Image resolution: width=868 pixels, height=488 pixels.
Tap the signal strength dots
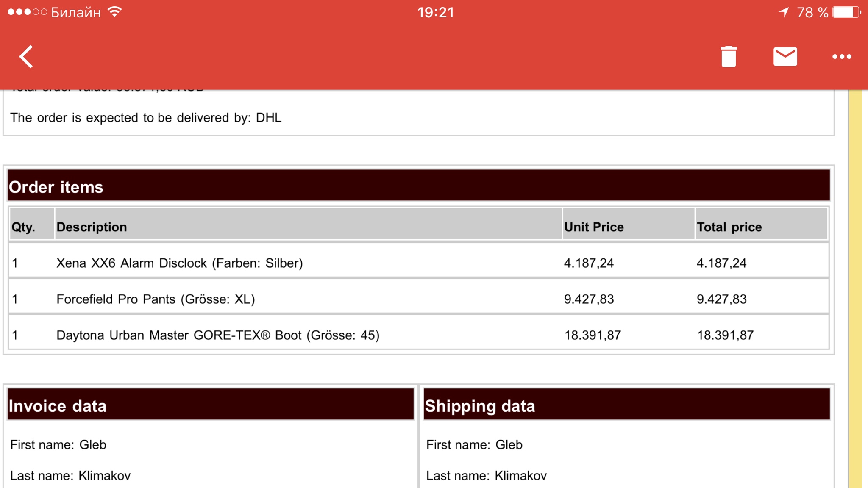click(27, 12)
